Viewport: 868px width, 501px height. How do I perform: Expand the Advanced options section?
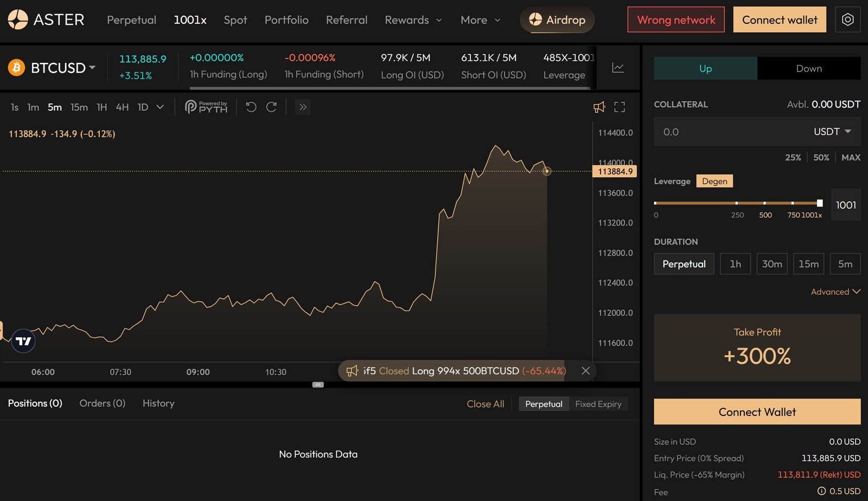(835, 292)
